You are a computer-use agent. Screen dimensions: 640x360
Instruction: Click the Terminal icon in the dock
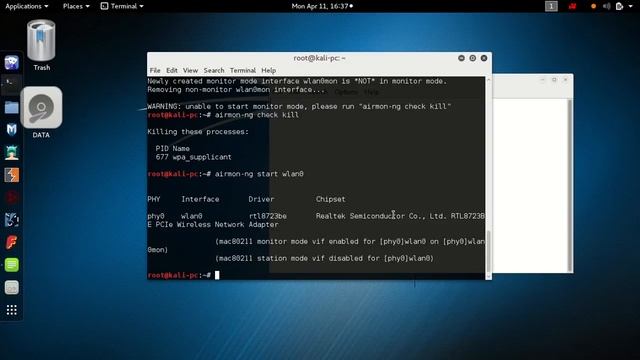11,84
